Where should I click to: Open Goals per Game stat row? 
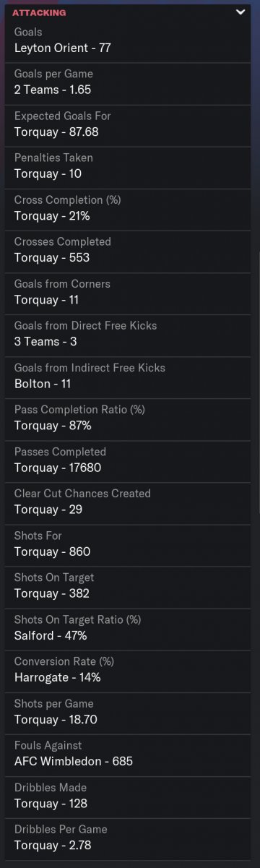[x=130, y=83]
